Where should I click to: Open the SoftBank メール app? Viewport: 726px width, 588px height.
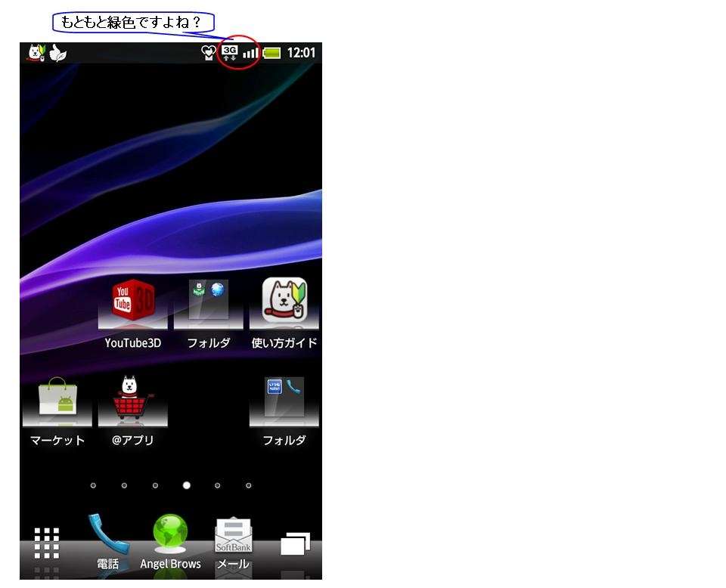[233, 540]
